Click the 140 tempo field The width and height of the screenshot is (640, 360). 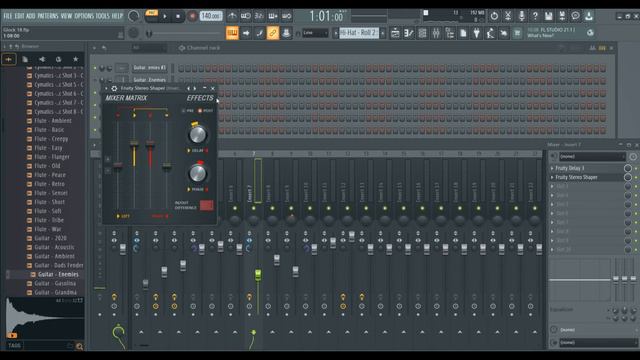211,16
